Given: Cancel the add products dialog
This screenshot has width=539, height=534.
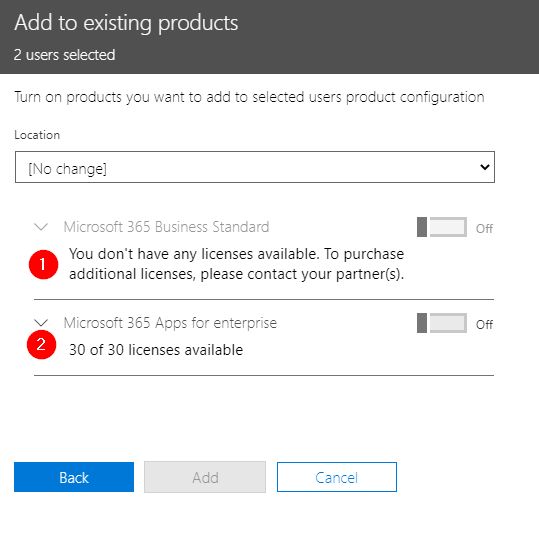Looking at the screenshot, I should coord(337,477).
